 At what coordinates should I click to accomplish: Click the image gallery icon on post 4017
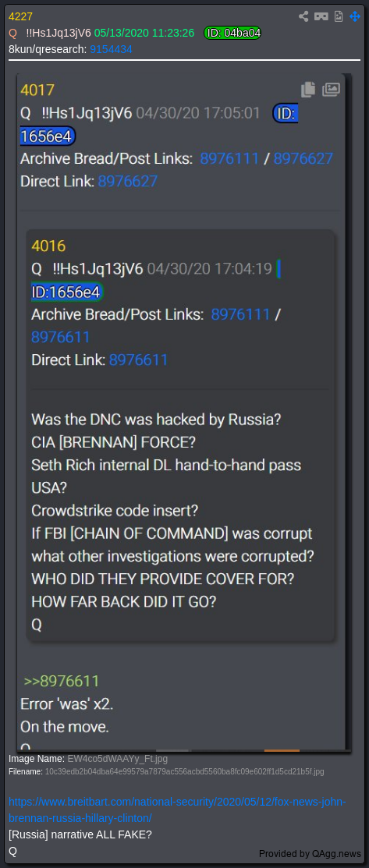tap(331, 89)
